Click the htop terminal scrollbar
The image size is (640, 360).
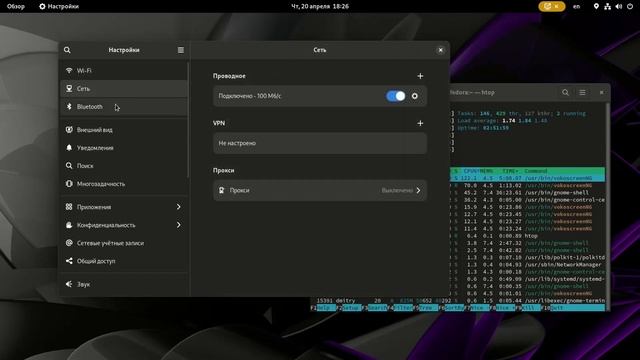(608, 206)
